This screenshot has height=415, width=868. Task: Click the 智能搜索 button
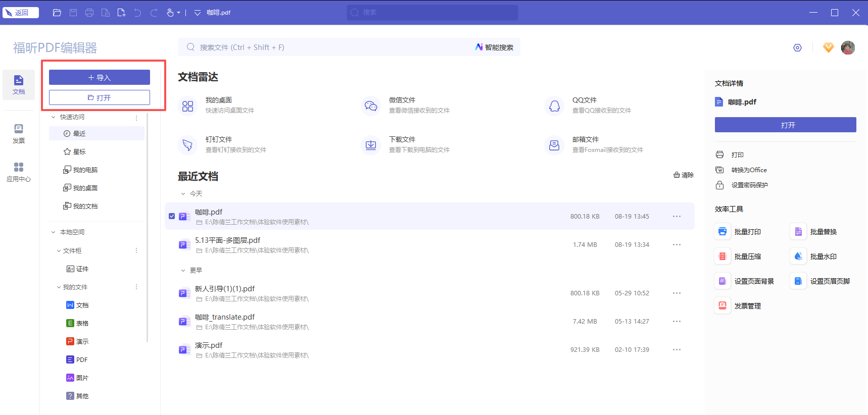click(x=494, y=47)
